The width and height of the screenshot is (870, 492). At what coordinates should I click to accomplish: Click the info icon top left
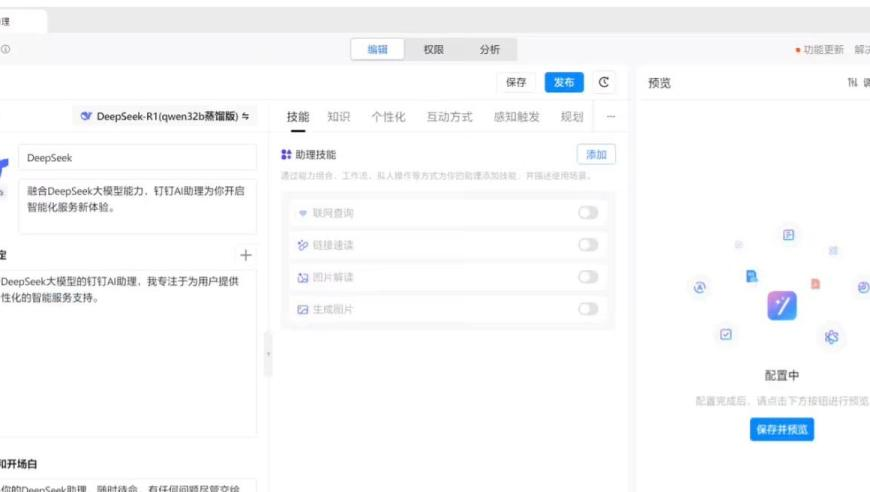(6, 49)
